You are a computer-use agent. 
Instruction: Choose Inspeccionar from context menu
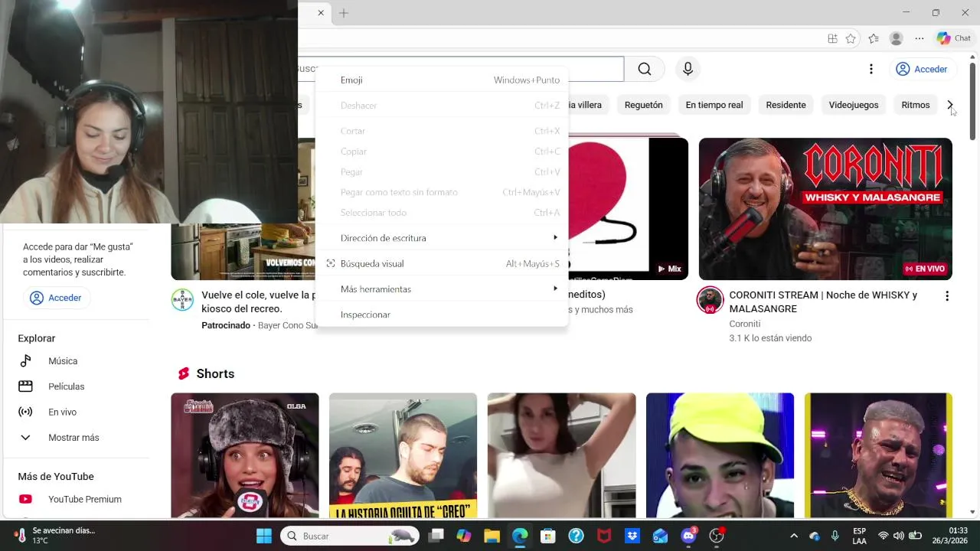[x=442, y=315]
